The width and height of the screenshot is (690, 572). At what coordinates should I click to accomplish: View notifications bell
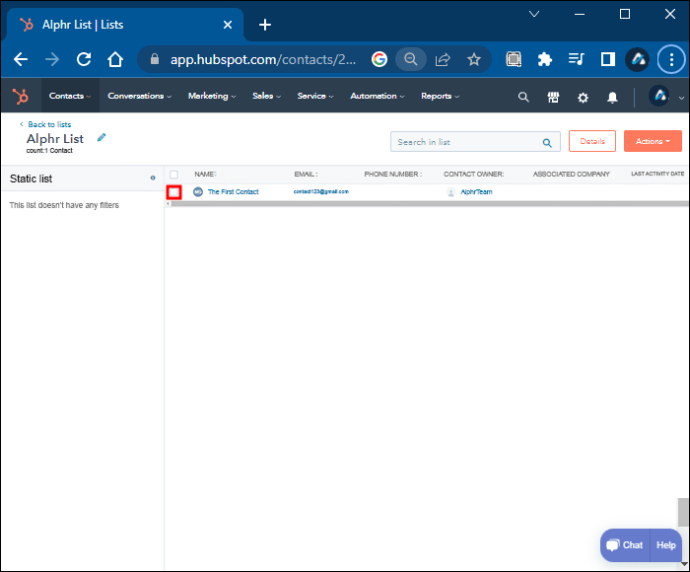(612, 97)
